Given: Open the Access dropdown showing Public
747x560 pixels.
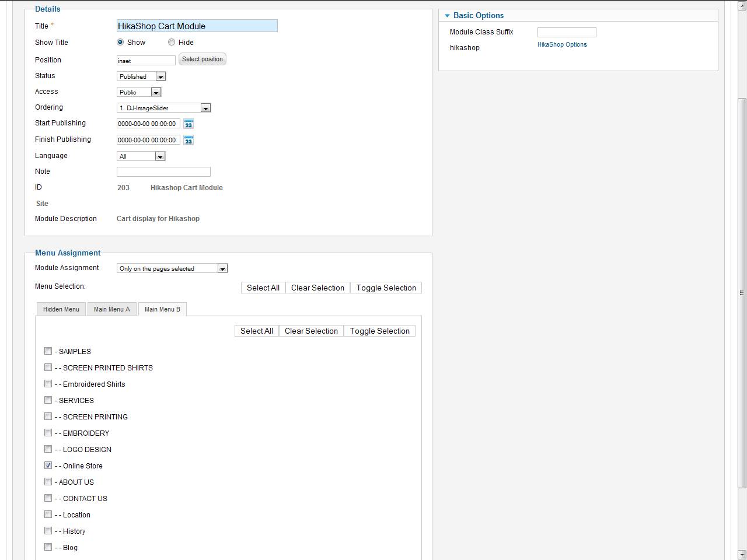Looking at the screenshot, I should coord(139,92).
